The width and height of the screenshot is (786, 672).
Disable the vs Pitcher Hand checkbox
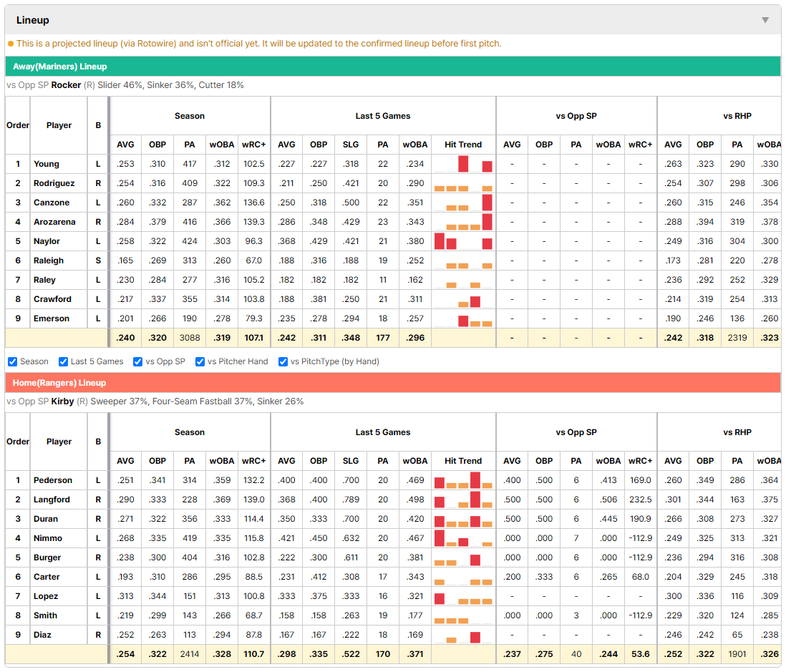[x=200, y=361]
